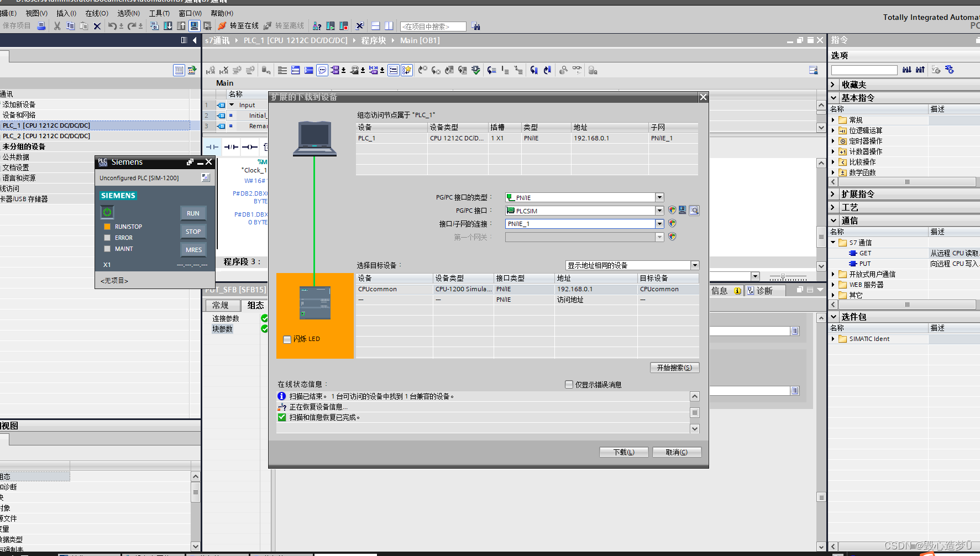The height and width of the screenshot is (556, 980).
Task: Click the accessible devices icon
Action: 317,26
